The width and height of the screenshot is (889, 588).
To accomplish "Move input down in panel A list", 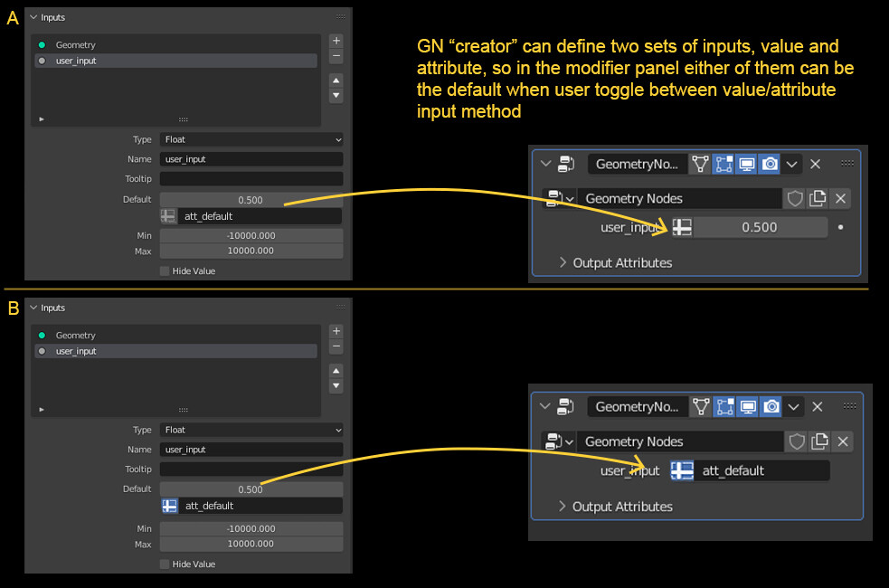I will click(x=336, y=95).
